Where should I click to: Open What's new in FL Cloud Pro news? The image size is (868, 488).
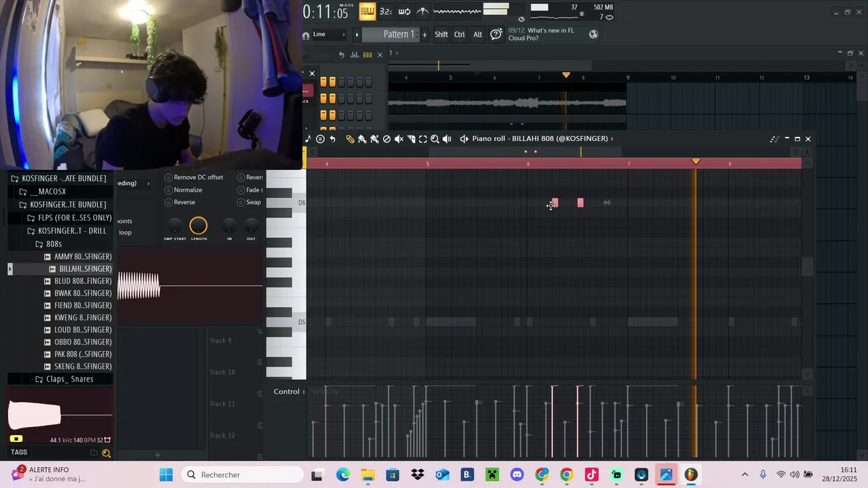point(541,35)
